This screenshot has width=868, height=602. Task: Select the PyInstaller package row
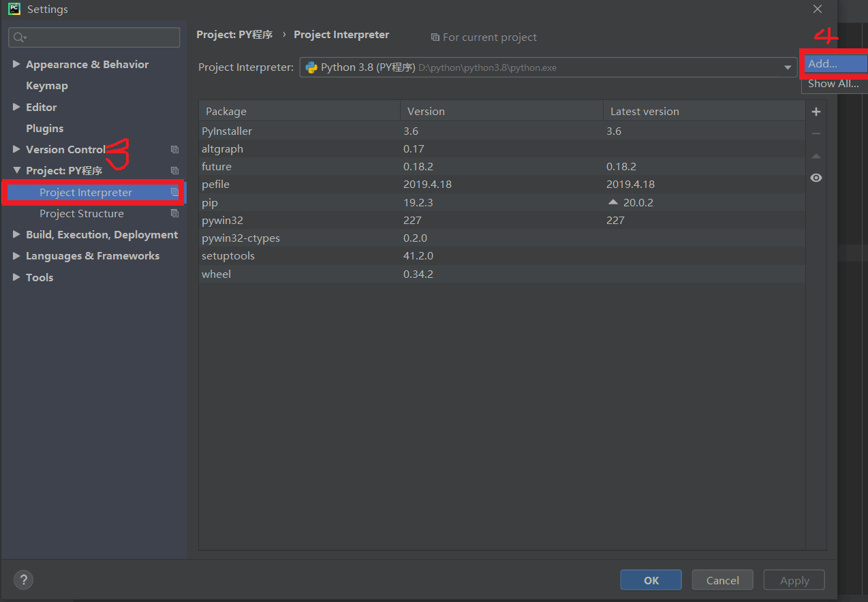pos(502,131)
